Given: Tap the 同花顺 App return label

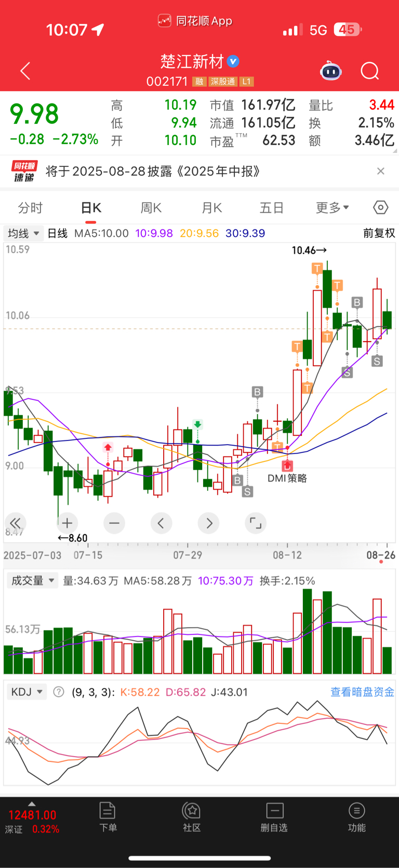Looking at the screenshot, I should [195, 21].
